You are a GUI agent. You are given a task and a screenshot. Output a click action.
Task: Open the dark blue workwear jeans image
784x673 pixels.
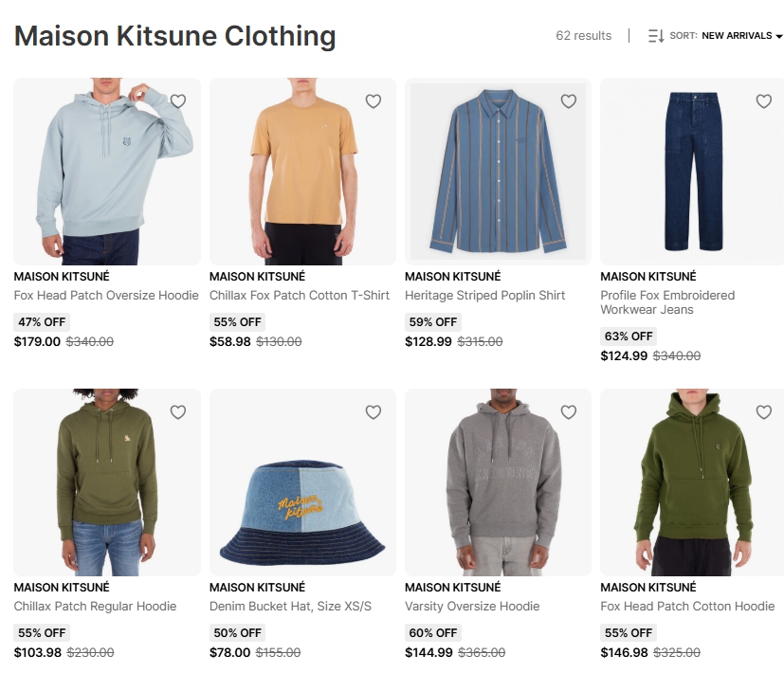693,172
